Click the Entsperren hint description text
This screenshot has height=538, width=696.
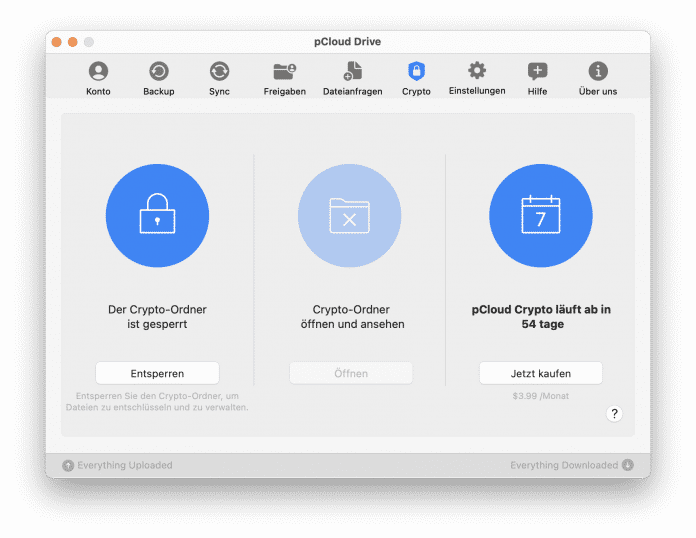(x=157, y=401)
